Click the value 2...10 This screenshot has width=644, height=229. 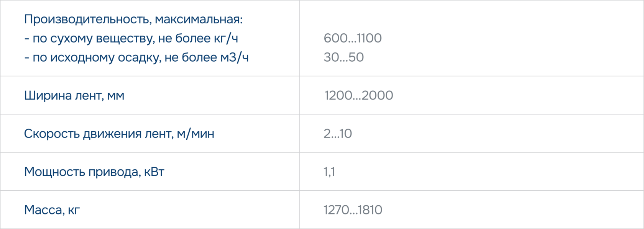pos(338,134)
